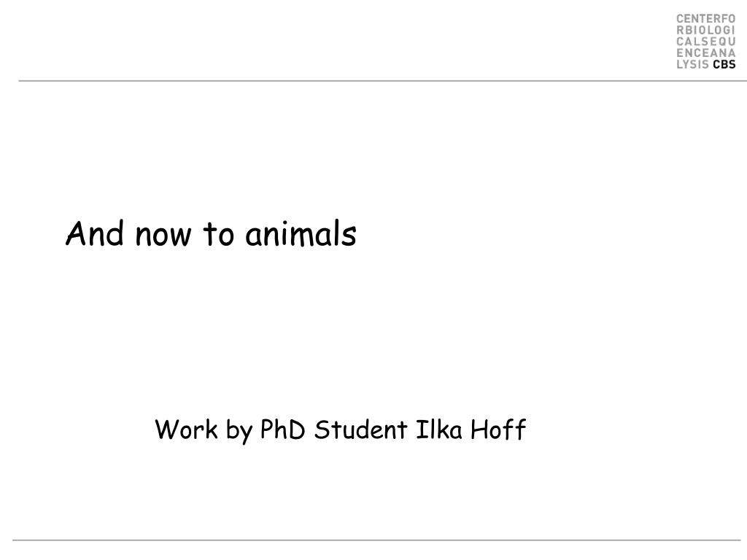This screenshot has width=747, height=560.
Task: Click the bottom horizontal footer line
Action: coord(376,540)
